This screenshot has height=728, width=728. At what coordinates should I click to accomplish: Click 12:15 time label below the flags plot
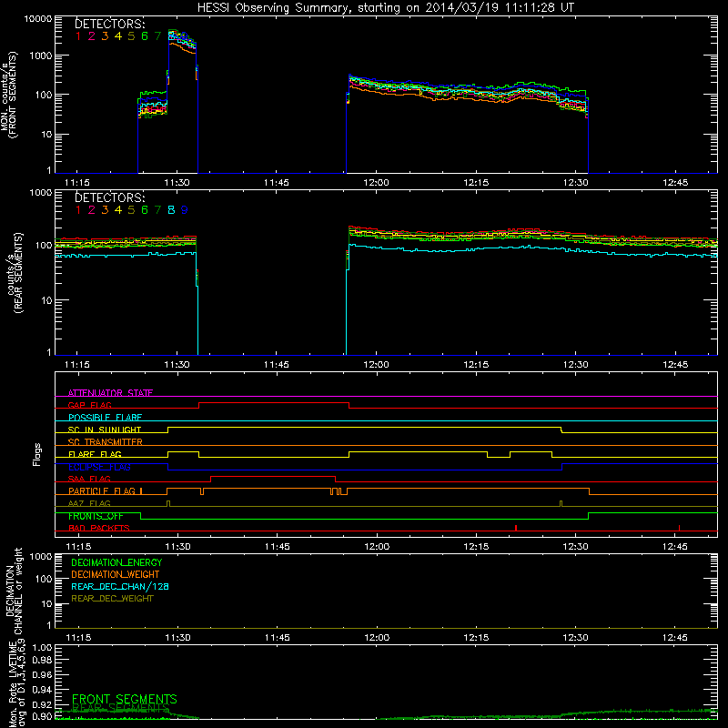pyautogui.click(x=476, y=547)
